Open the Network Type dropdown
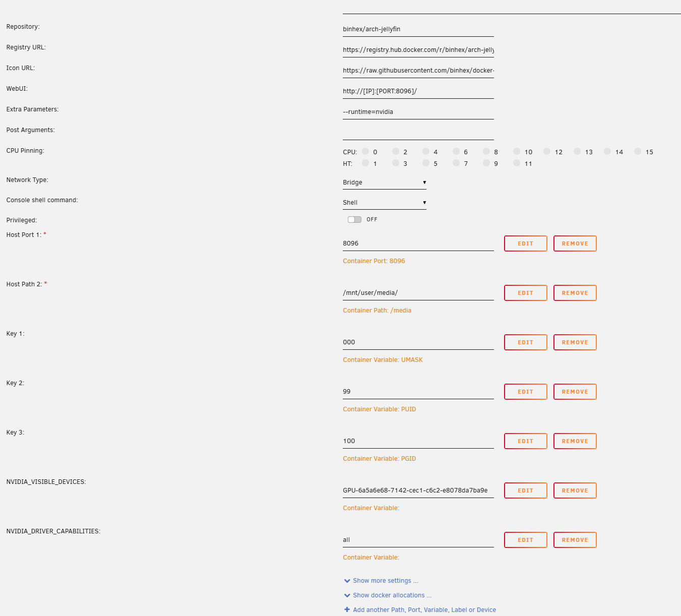This screenshot has width=681, height=616. pyautogui.click(x=384, y=182)
